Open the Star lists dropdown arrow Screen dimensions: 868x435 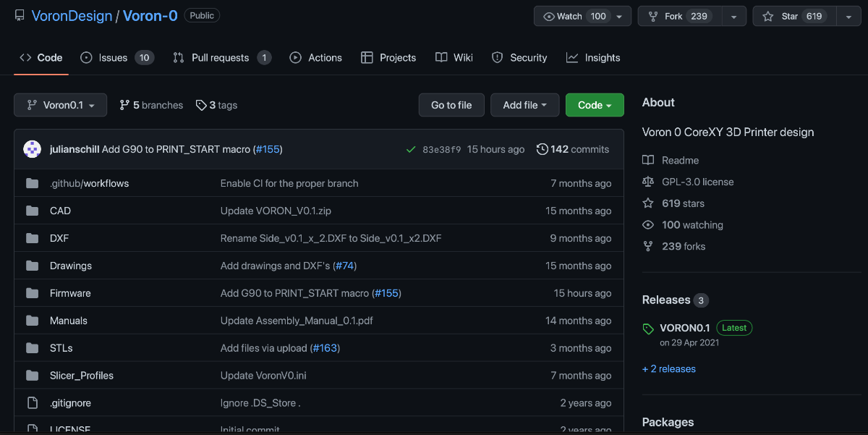[x=848, y=16]
